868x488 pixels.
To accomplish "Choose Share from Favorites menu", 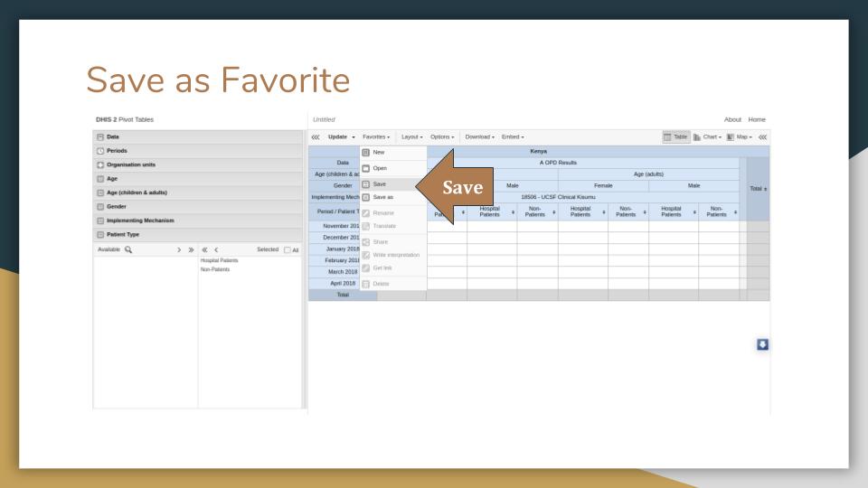I will tap(393, 242).
